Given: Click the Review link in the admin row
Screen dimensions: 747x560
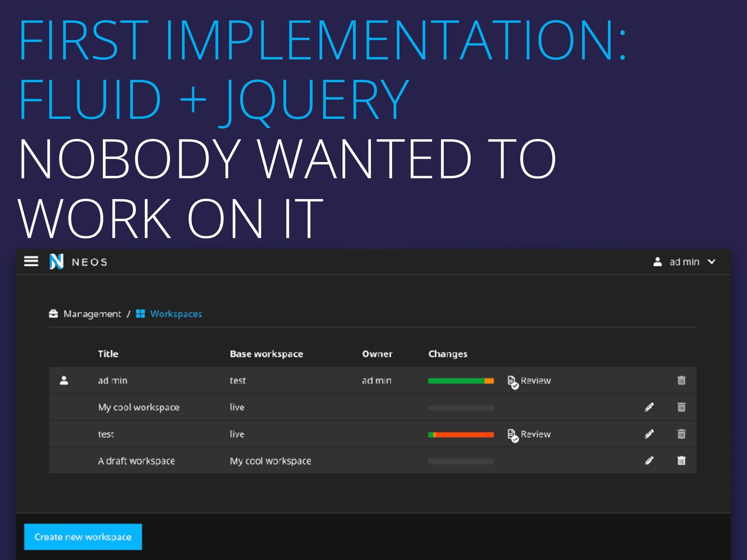Looking at the screenshot, I should [x=536, y=380].
